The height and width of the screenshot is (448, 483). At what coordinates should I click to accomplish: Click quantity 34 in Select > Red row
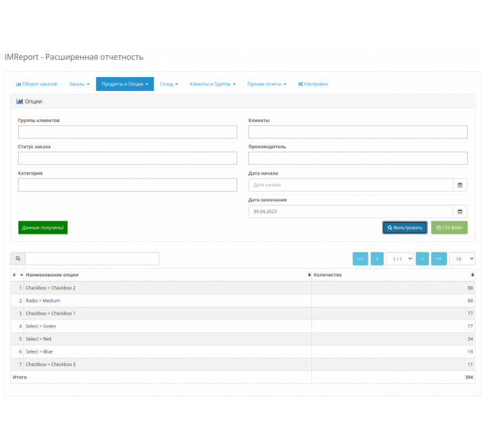click(x=470, y=339)
